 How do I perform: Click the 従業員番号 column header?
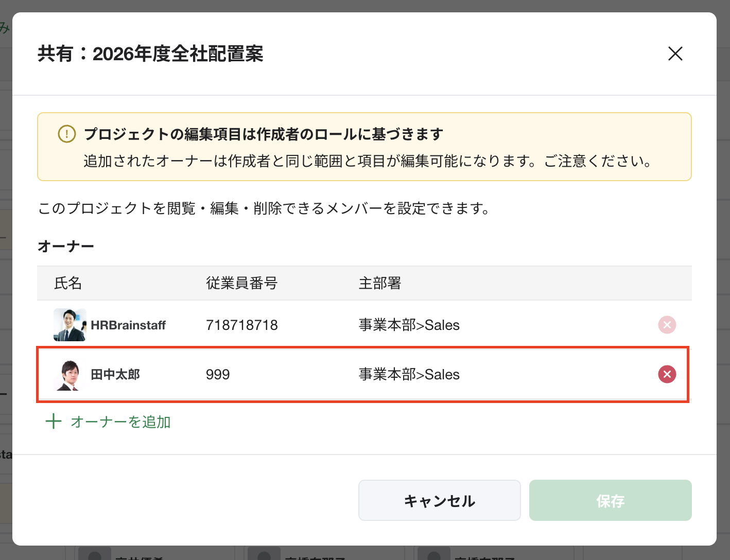241,283
